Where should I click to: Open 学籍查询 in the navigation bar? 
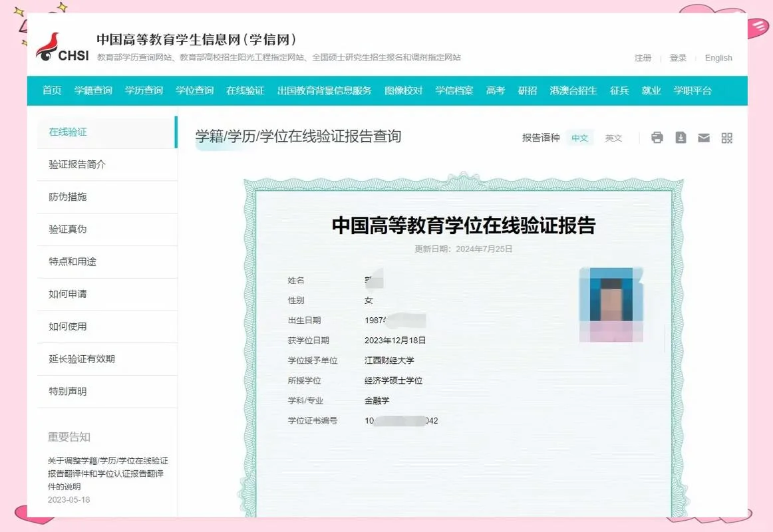(93, 90)
